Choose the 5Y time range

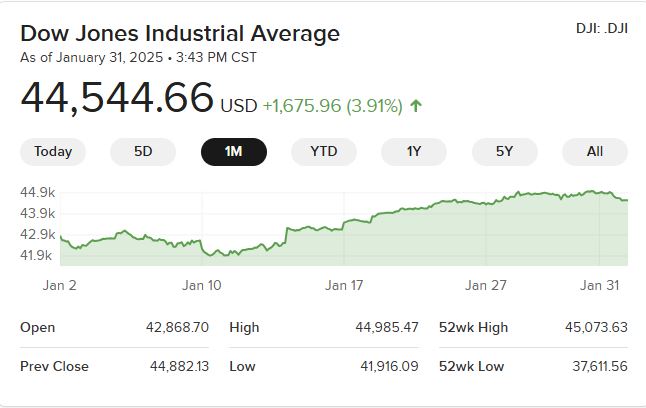[504, 151]
